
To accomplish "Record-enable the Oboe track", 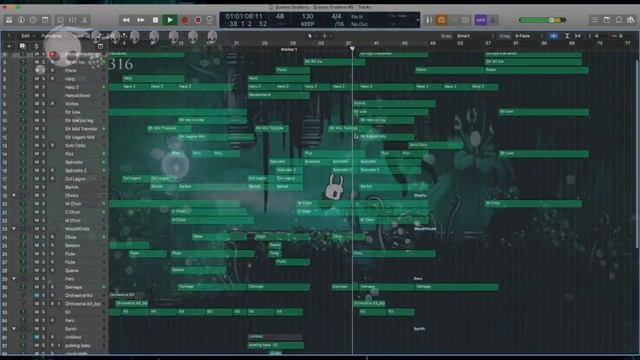I will (52, 237).
